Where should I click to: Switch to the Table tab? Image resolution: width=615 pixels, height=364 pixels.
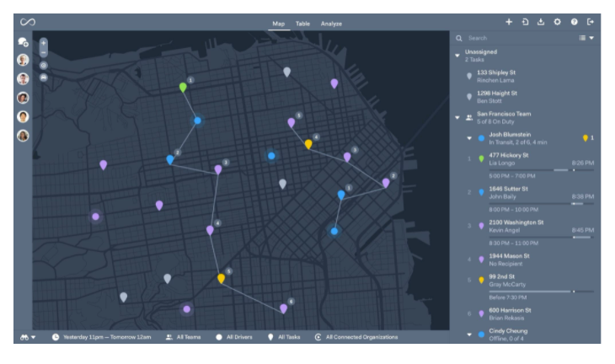[x=302, y=24]
